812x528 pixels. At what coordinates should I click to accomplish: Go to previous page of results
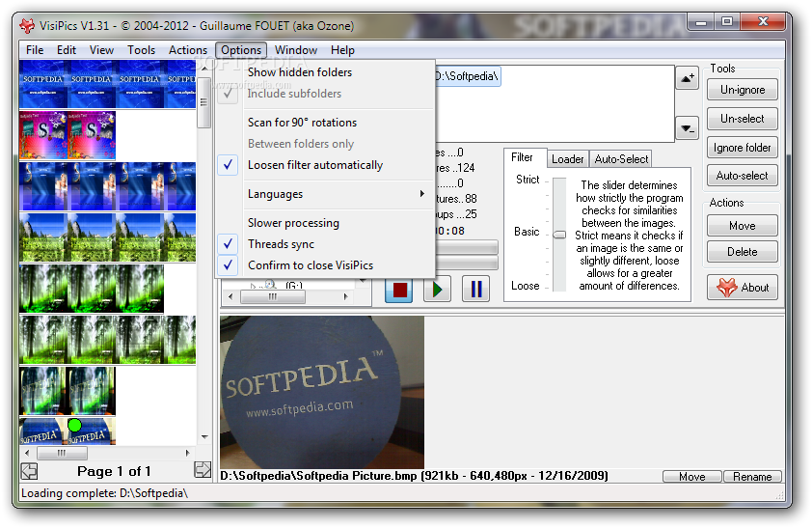[x=29, y=471]
